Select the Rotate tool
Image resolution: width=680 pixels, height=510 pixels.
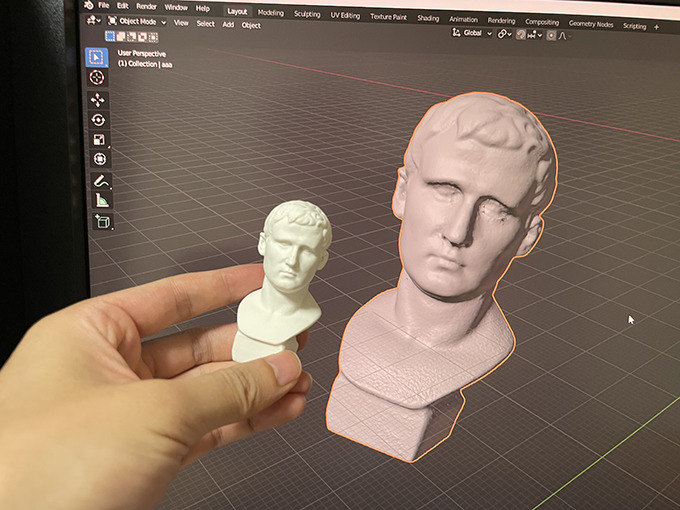[x=98, y=120]
